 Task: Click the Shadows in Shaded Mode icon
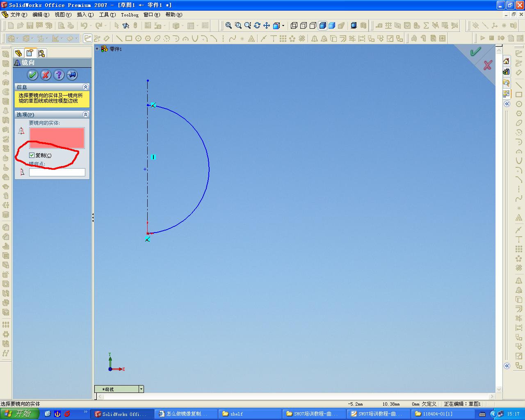(354, 25)
